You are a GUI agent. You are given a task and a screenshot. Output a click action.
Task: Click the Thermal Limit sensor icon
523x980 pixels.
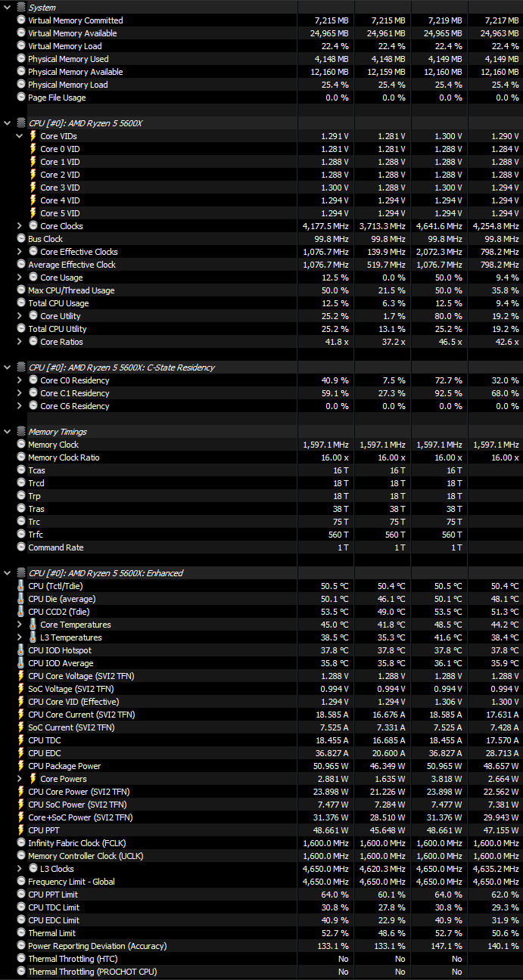[21, 933]
